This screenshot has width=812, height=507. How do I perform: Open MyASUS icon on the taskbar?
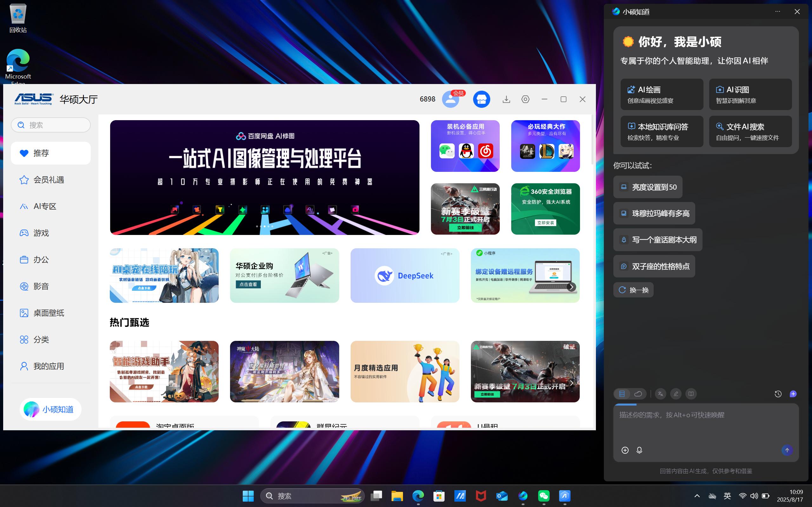pyautogui.click(x=460, y=496)
